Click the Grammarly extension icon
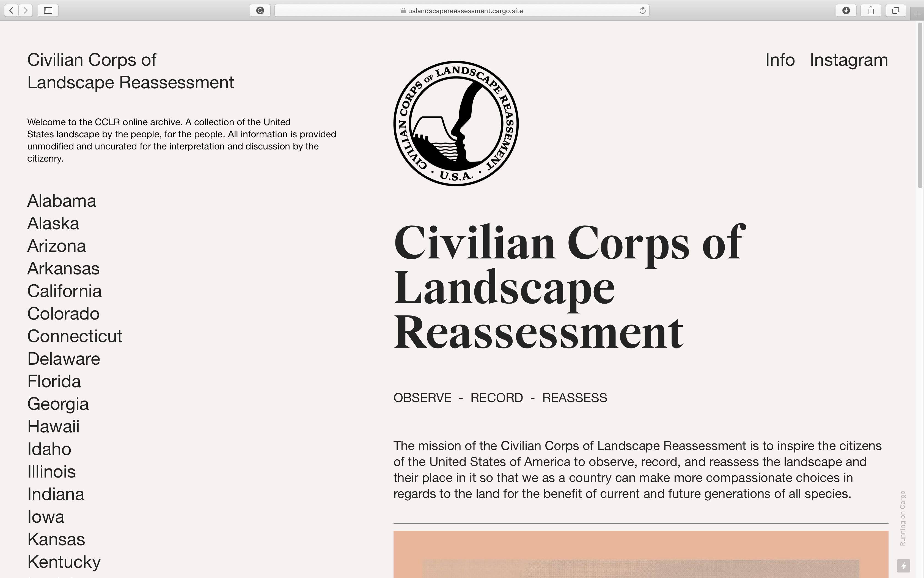This screenshot has width=924, height=578. pos(260,10)
